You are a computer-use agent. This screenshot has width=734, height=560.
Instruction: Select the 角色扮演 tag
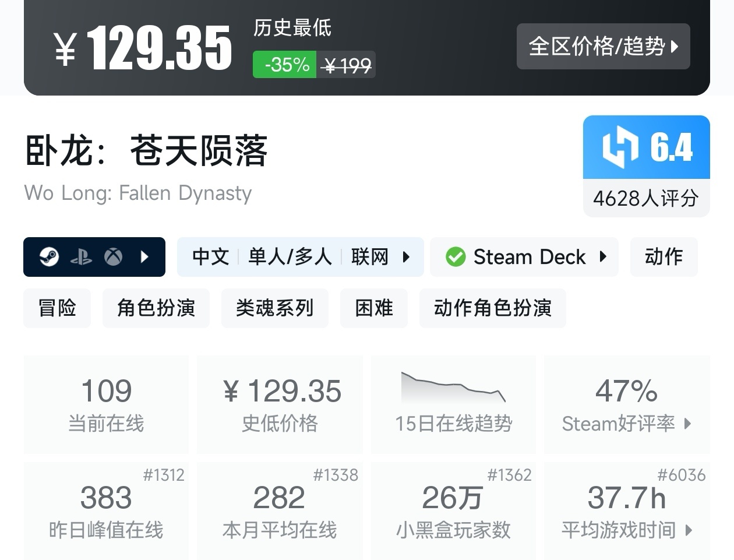(x=156, y=308)
